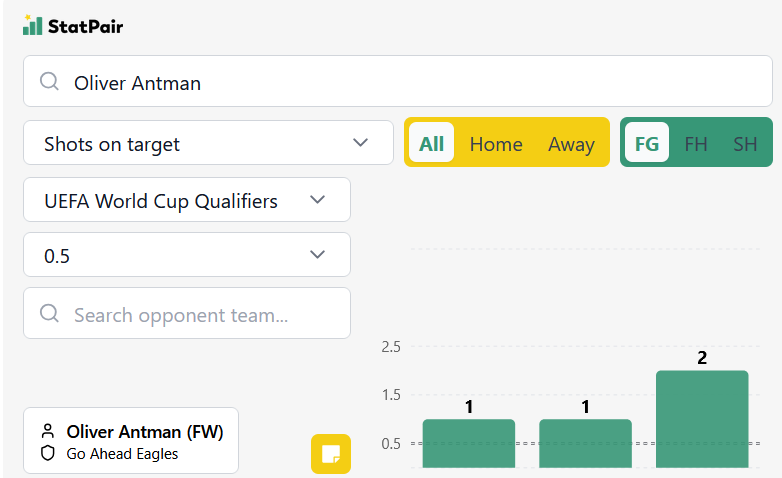Click the magnifier icon in opponent search
Screen dimensions: 782x478
pos(49,313)
